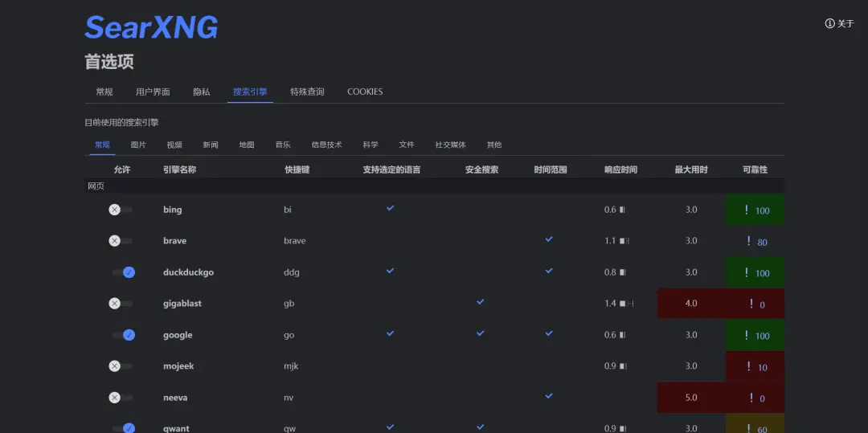Click google's language support checkmark
Screen dimensions: 868x433
[x=391, y=333]
